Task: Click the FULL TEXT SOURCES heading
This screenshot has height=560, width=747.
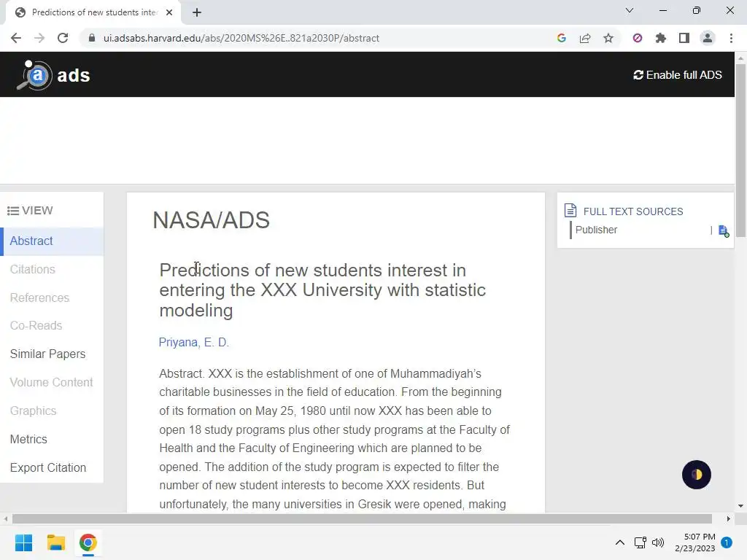Action: (x=633, y=211)
